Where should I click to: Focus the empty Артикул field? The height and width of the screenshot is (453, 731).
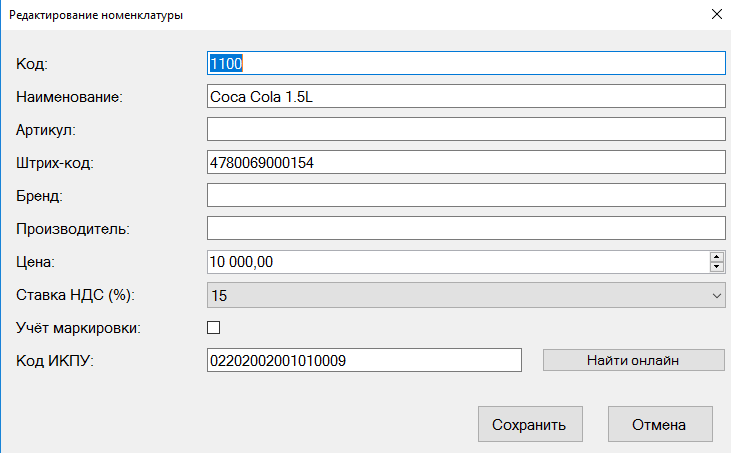(464, 129)
